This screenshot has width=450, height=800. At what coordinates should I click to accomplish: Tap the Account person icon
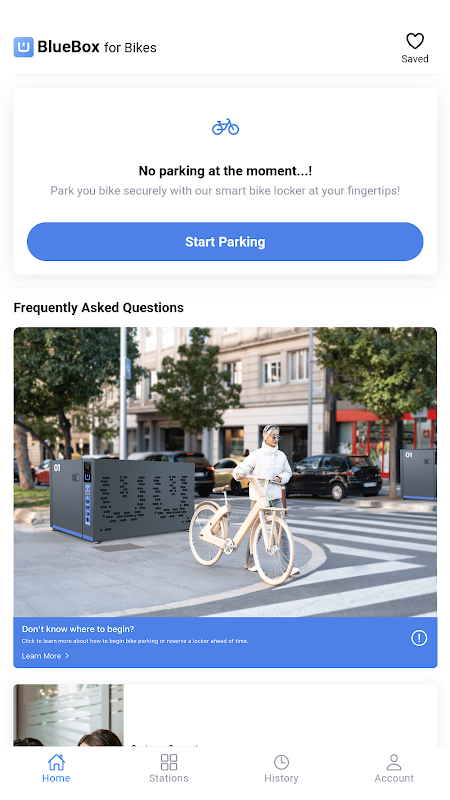[394, 762]
